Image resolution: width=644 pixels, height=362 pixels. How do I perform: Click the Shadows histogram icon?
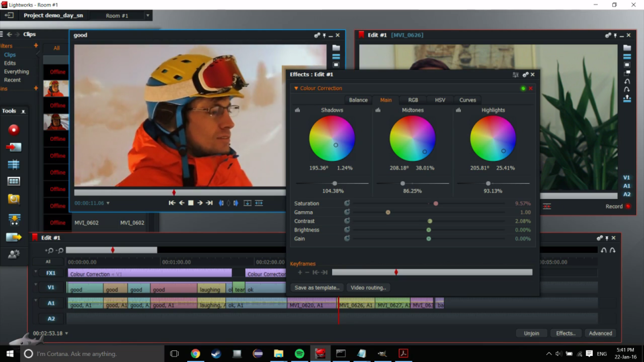coord(297,110)
